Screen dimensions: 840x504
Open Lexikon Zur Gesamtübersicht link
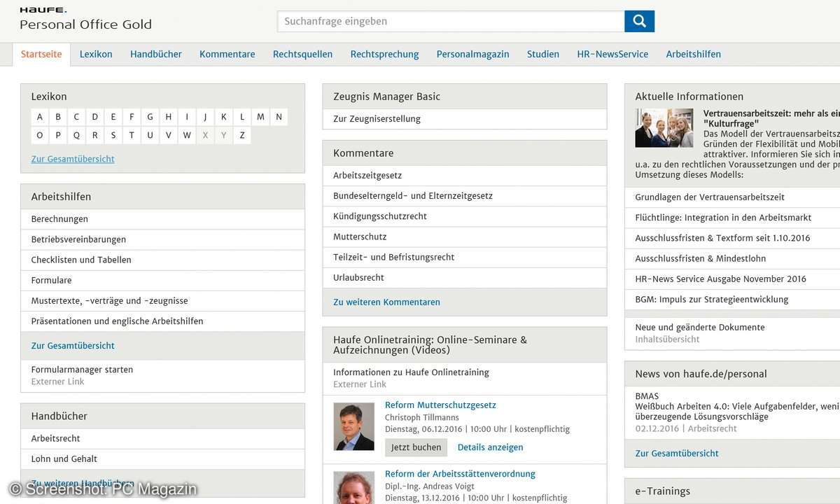point(73,159)
